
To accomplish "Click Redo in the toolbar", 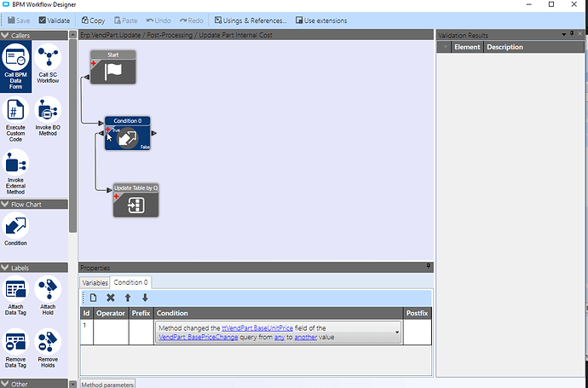I will pos(192,20).
